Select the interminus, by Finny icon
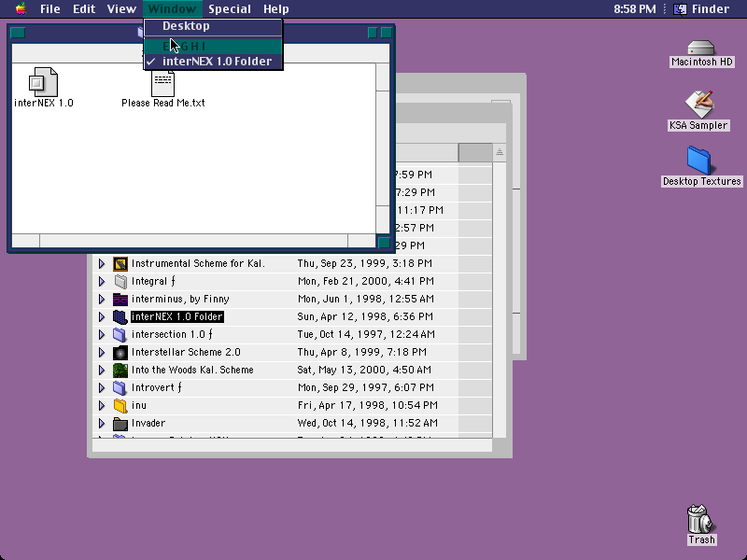 pos(120,299)
